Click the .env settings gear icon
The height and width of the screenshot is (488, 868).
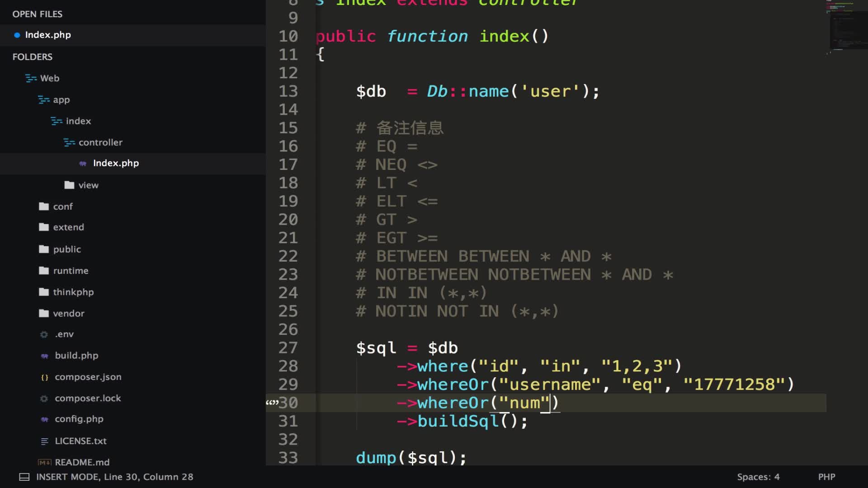pyautogui.click(x=44, y=334)
